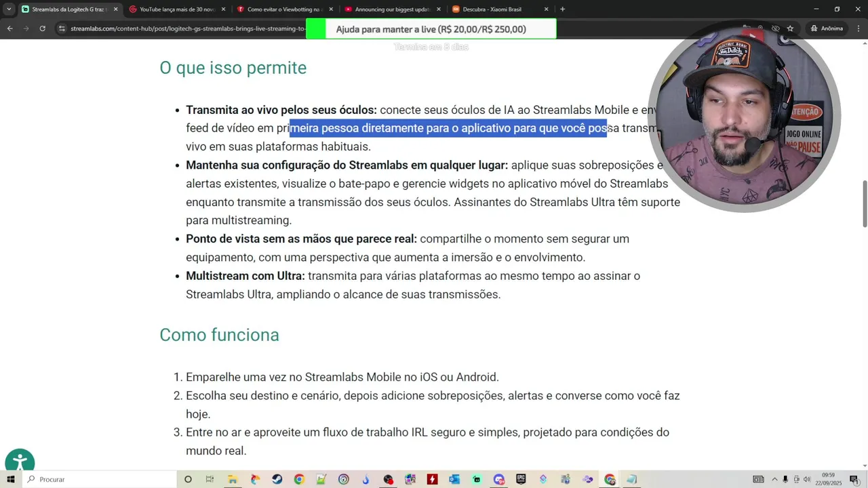Open Task View in the taskbar

210,479
